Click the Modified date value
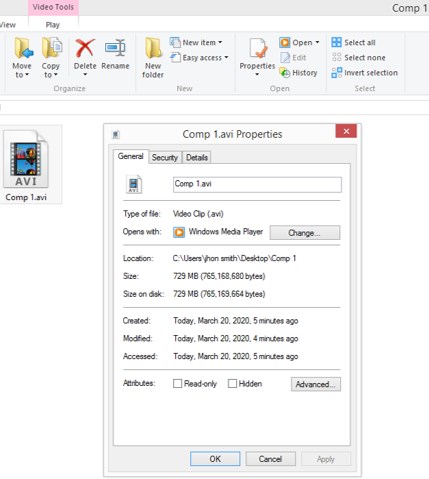This screenshot has height=479, width=429. [x=236, y=339]
